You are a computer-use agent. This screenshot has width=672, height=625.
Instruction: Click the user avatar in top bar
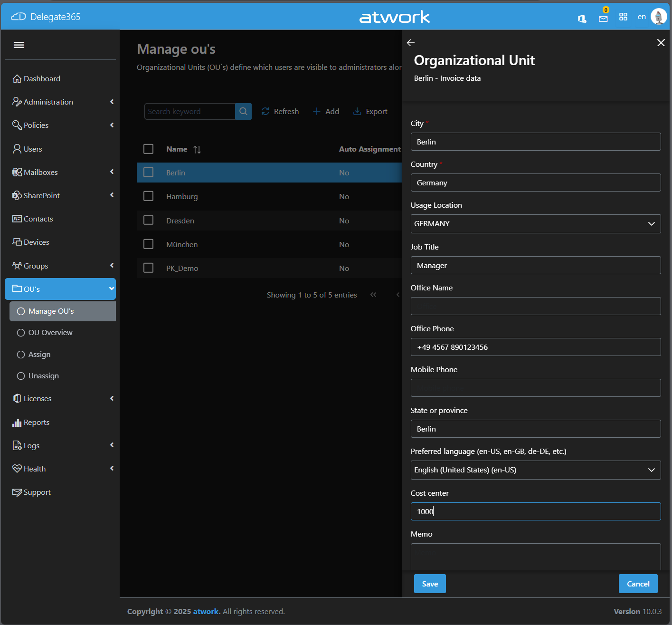pos(658,17)
